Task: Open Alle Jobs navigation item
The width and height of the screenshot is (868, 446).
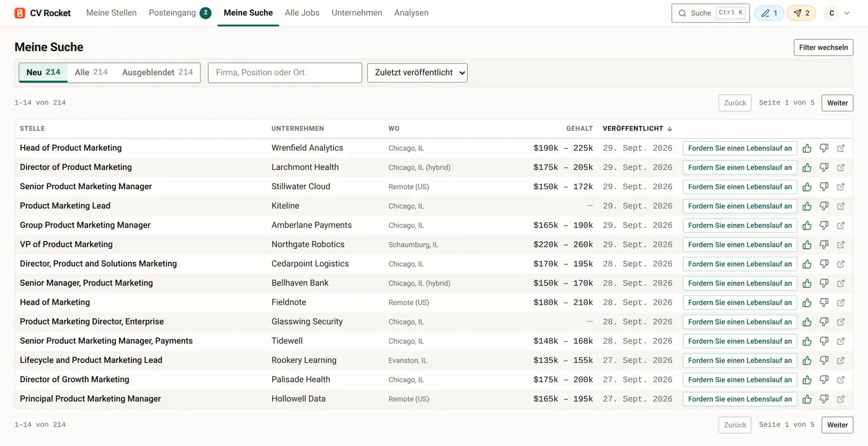Action: click(x=303, y=12)
